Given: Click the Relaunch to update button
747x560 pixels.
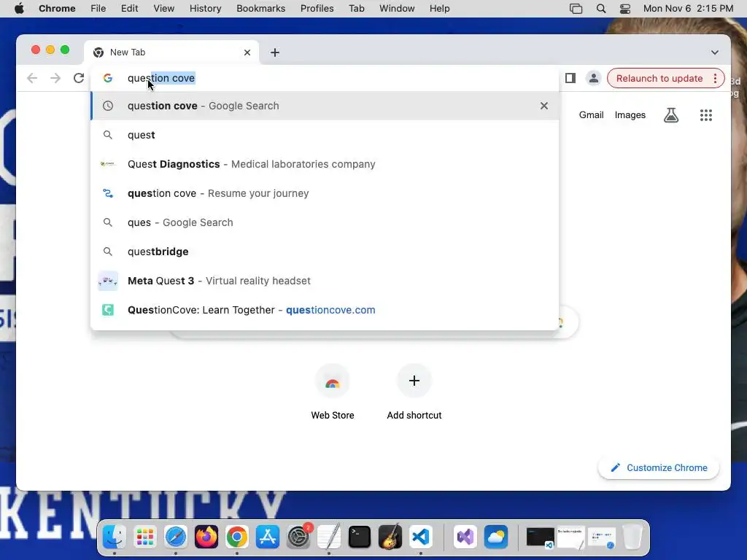Looking at the screenshot, I should (659, 79).
